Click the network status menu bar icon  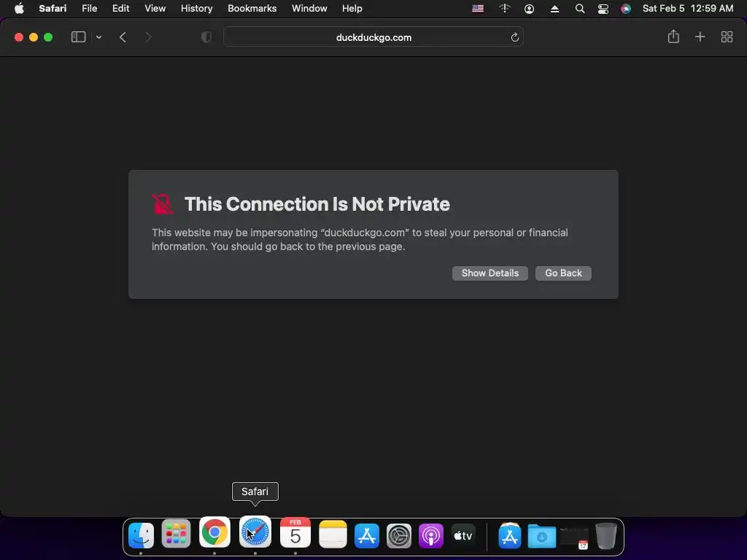click(505, 9)
